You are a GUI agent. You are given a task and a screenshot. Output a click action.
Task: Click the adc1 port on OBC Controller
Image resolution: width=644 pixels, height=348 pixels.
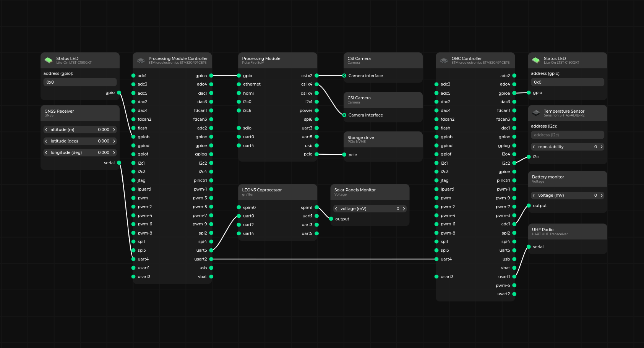point(514,224)
